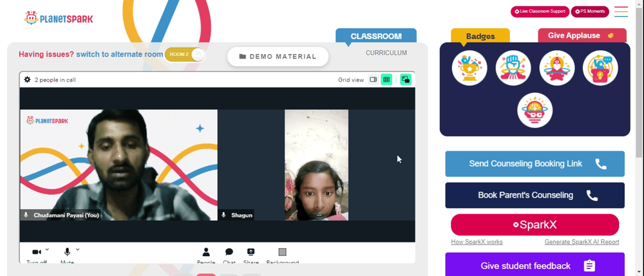Open the hamburger menu icon
This screenshot has width=644, height=276.
621,12
